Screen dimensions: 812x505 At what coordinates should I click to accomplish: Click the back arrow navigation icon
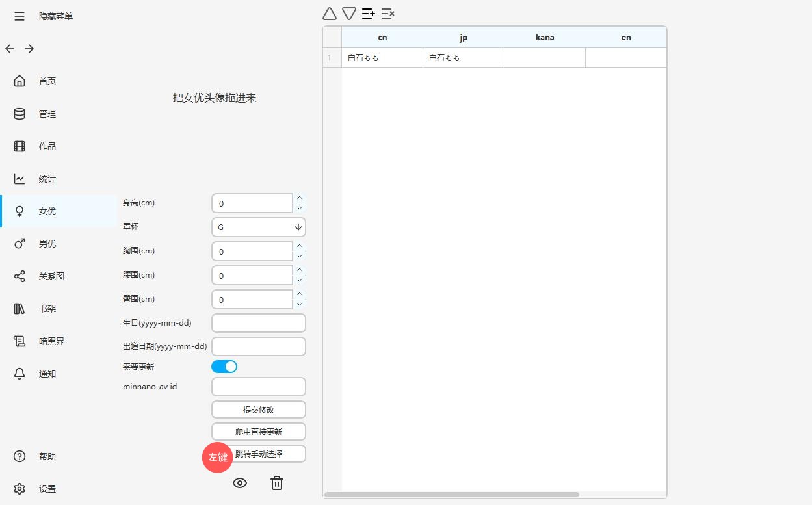point(10,49)
